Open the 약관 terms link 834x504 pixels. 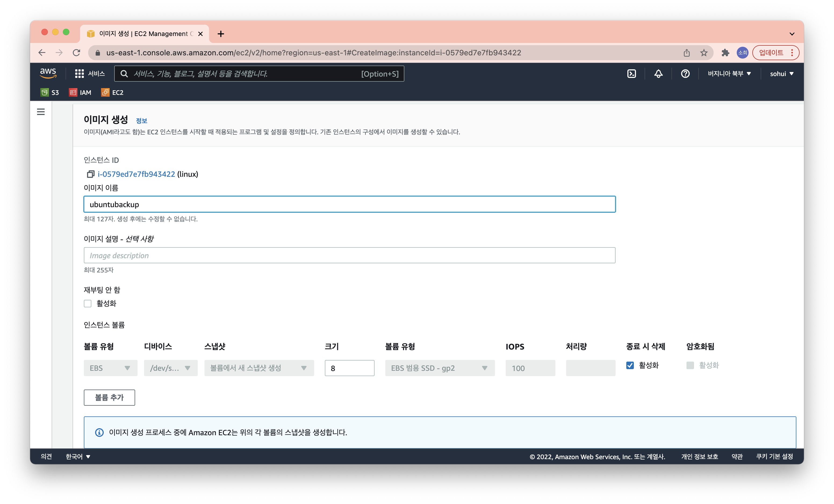pyautogui.click(x=737, y=456)
